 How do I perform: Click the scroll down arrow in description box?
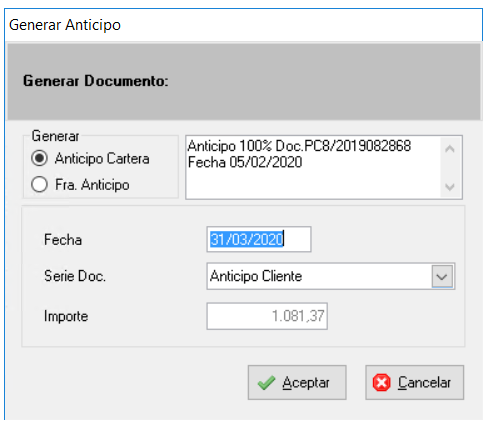450,186
